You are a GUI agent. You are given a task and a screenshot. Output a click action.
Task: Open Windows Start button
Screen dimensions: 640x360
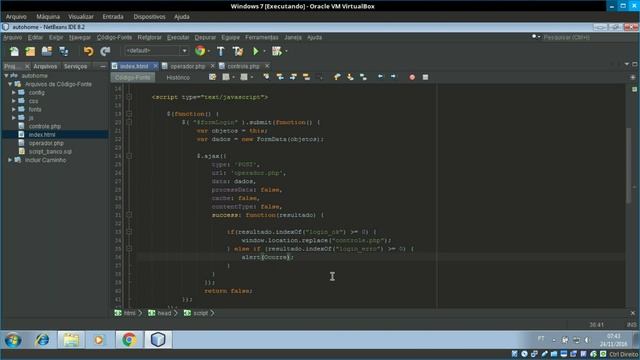click(x=13, y=340)
